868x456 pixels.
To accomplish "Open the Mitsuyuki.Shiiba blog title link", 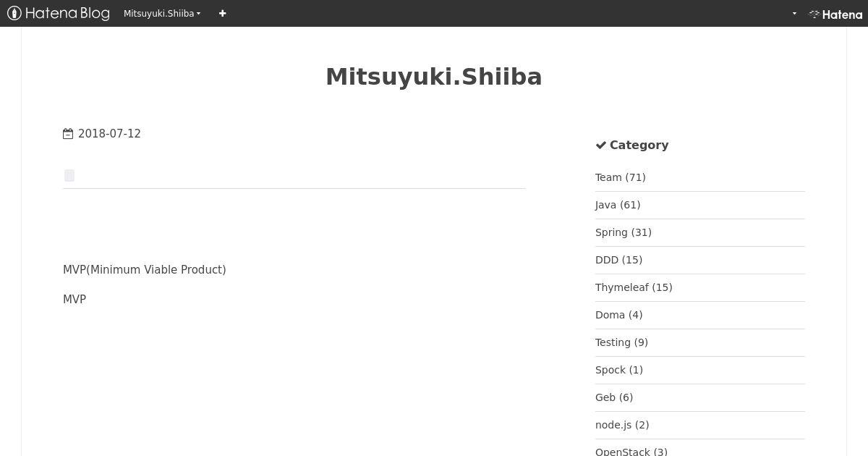I will pyautogui.click(x=434, y=77).
